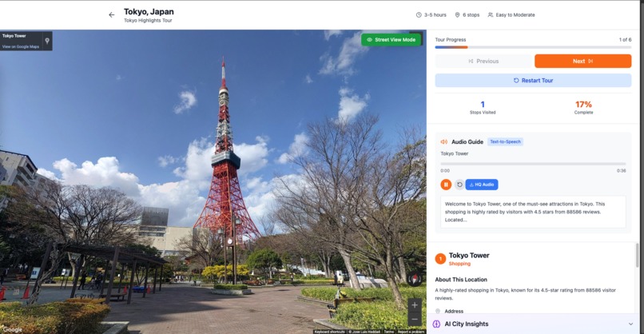Open the Terms link on the map
This screenshot has height=334, width=644.
tap(388, 332)
